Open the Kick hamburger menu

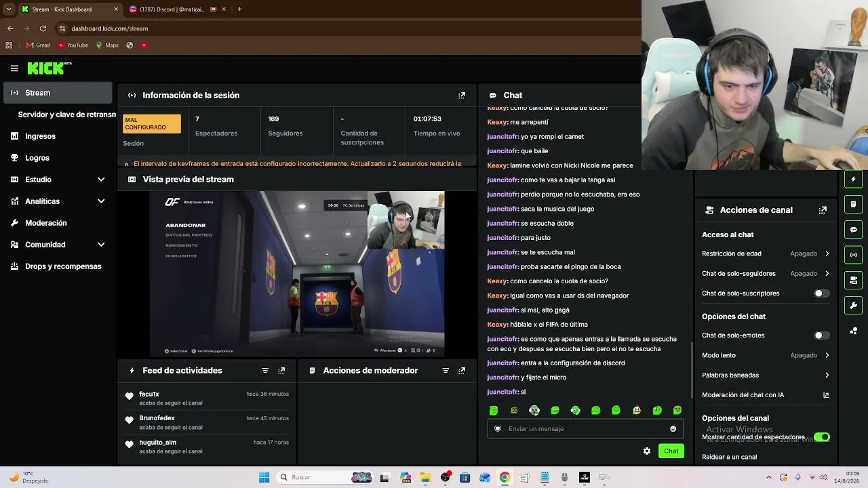tap(14, 68)
